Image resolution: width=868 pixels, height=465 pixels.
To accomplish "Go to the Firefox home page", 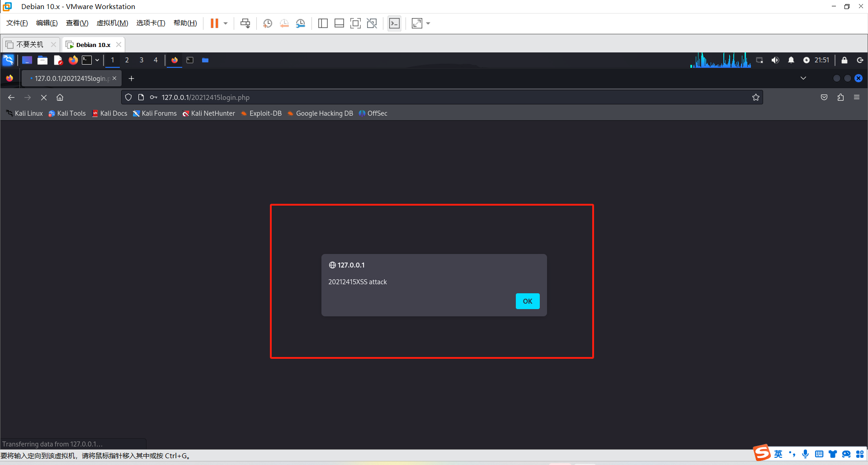I will [60, 98].
